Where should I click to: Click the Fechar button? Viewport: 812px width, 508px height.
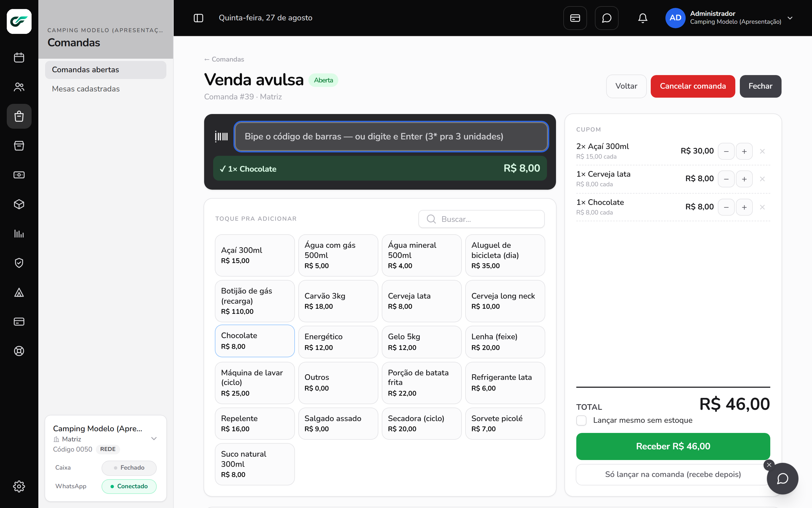[x=760, y=86]
